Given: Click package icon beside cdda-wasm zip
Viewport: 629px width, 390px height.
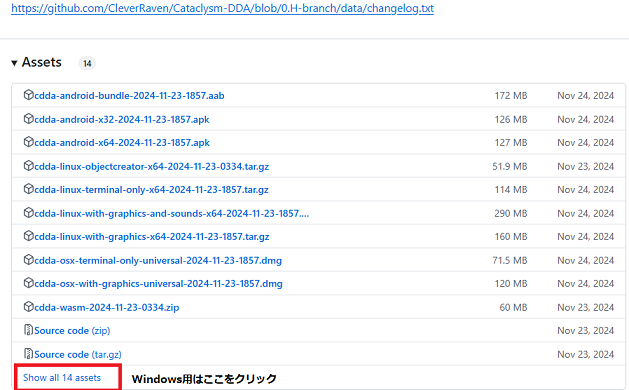Looking at the screenshot, I should coord(28,307).
